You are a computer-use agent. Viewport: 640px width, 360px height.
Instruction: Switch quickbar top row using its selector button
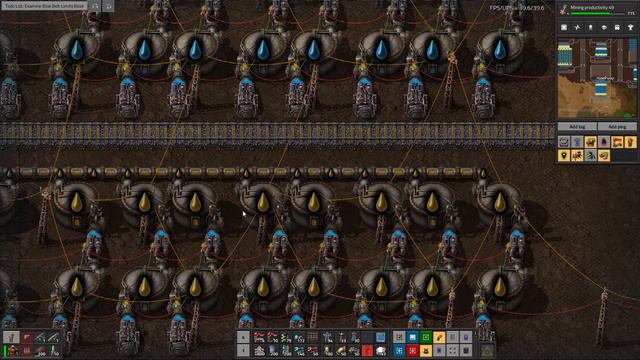click(x=243, y=337)
